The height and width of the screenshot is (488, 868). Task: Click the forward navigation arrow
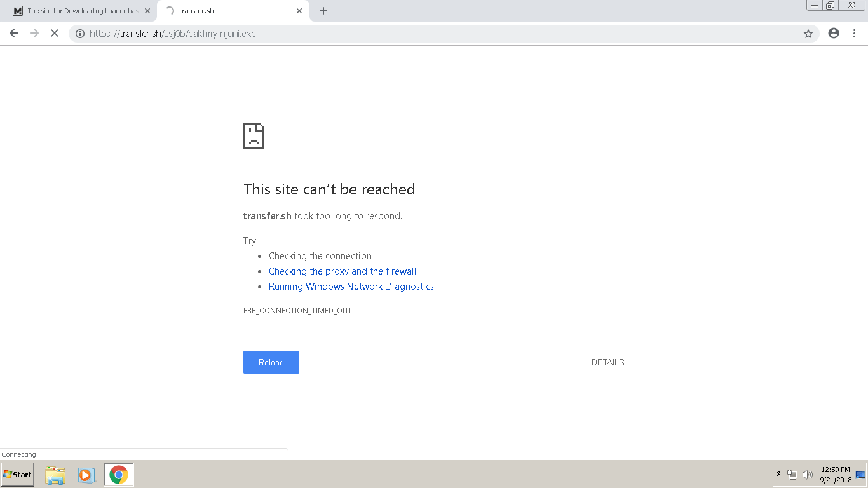[34, 34]
